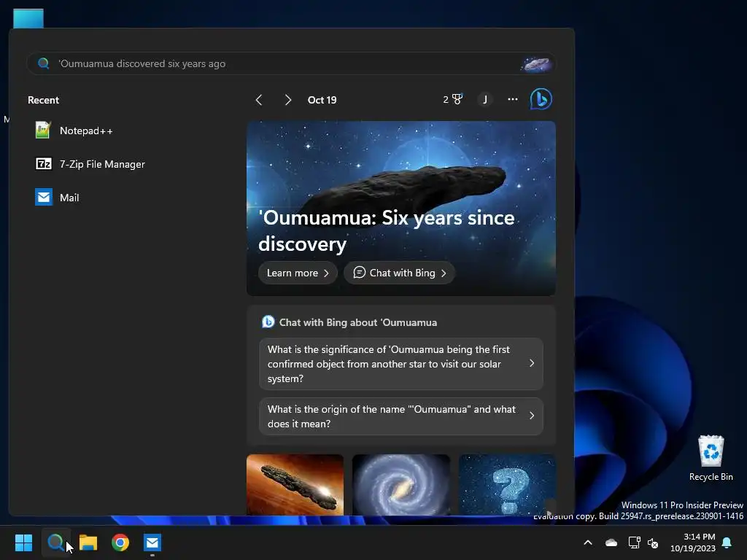747x560 pixels.
Task: Click Chat with Bing button
Action: [x=399, y=273]
